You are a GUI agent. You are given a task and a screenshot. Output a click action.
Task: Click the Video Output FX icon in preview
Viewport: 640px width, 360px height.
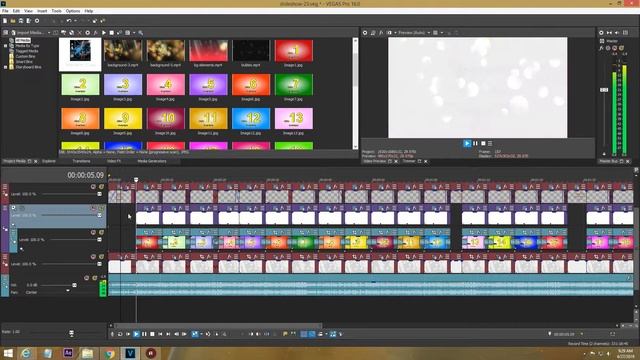coord(381,33)
